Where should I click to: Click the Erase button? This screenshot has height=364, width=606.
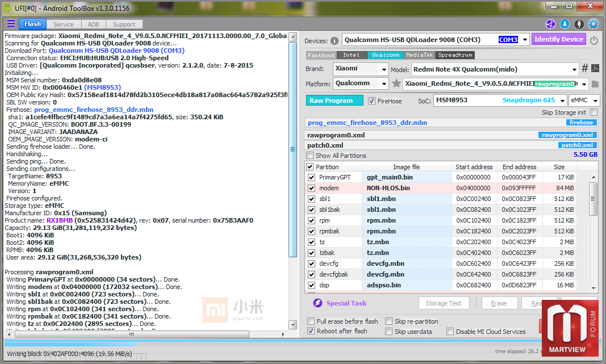pyautogui.click(x=499, y=303)
